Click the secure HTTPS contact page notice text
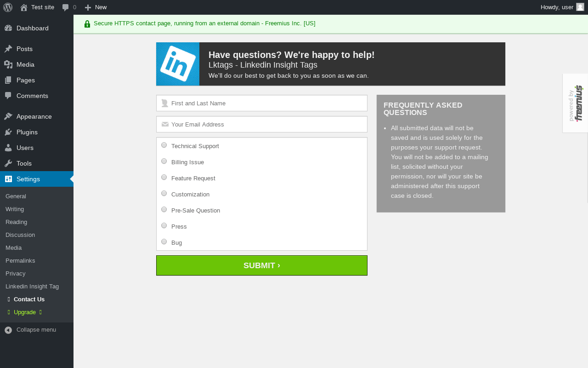Viewport: 588px width, 368px height. coord(204,23)
